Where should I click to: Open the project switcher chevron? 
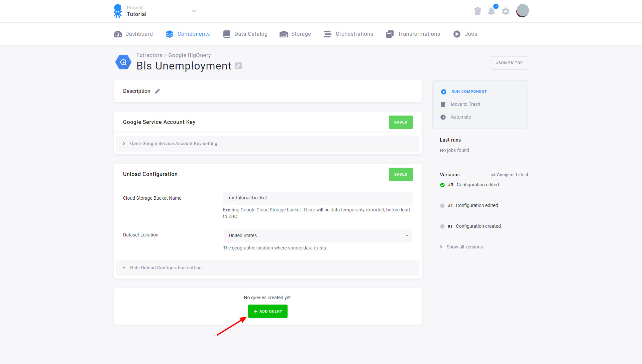click(x=194, y=11)
